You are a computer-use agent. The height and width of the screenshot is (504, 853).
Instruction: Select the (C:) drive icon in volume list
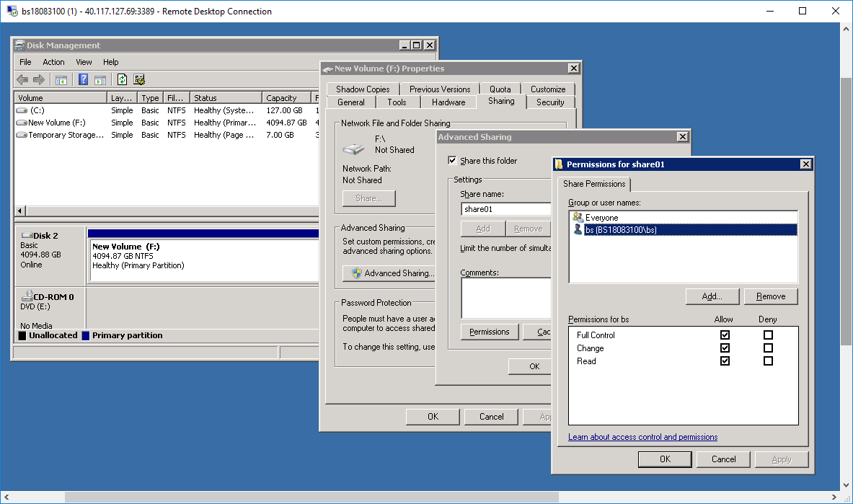[22, 110]
